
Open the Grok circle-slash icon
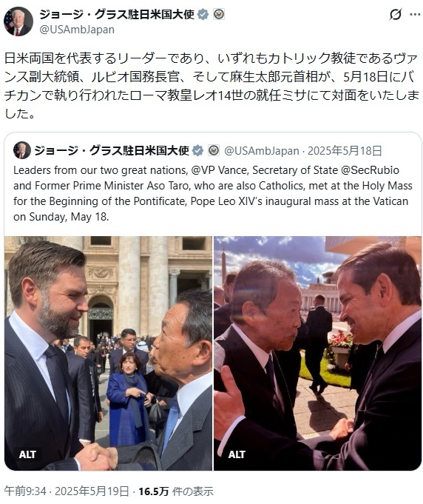396,15
